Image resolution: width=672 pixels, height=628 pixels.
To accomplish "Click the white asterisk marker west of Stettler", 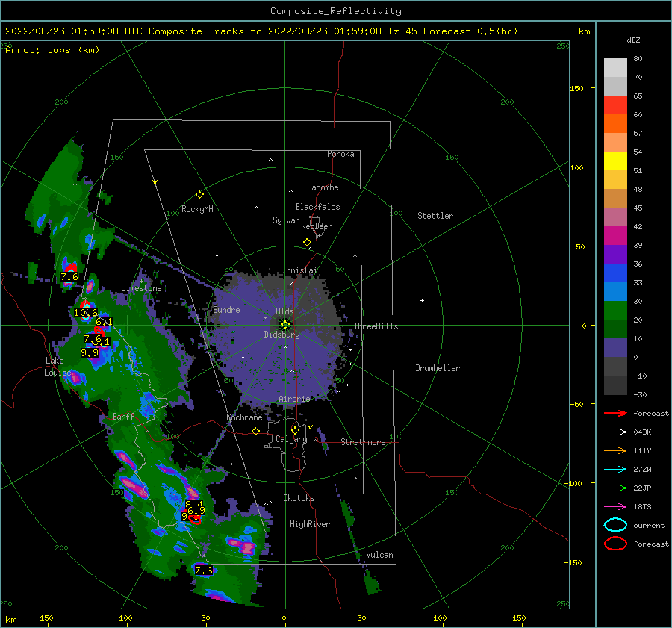I will pos(355,256).
